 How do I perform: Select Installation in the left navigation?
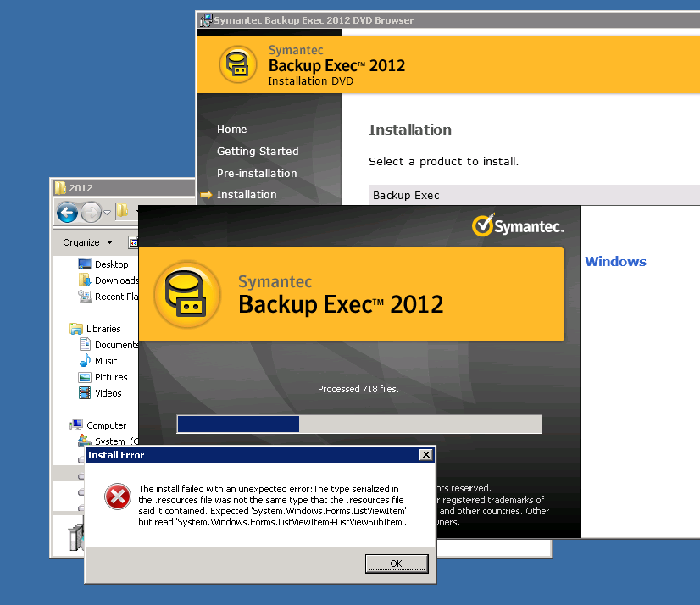[247, 195]
